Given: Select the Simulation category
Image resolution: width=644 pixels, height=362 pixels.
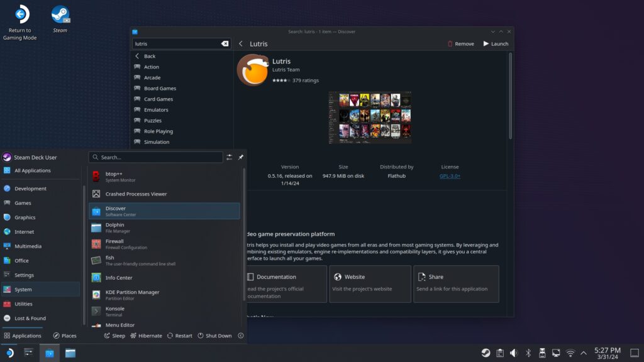Looking at the screenshot, I should pos(182,141).
